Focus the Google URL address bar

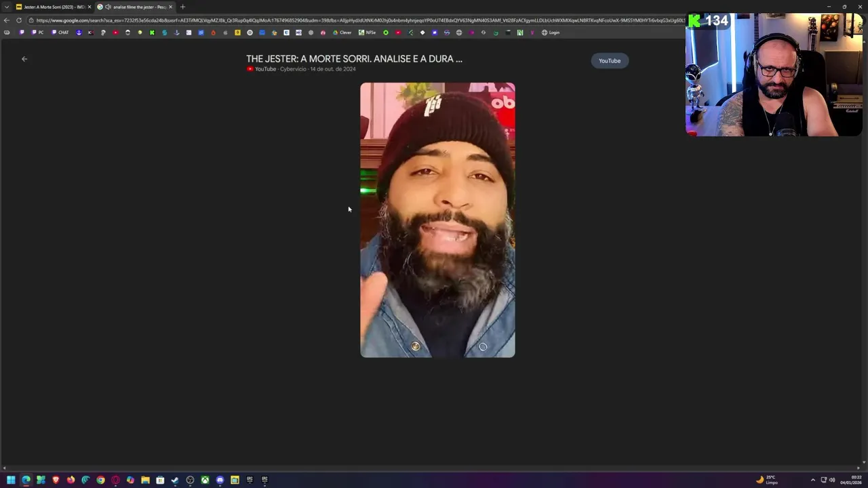pyautogui.click(x=359, y=20)
